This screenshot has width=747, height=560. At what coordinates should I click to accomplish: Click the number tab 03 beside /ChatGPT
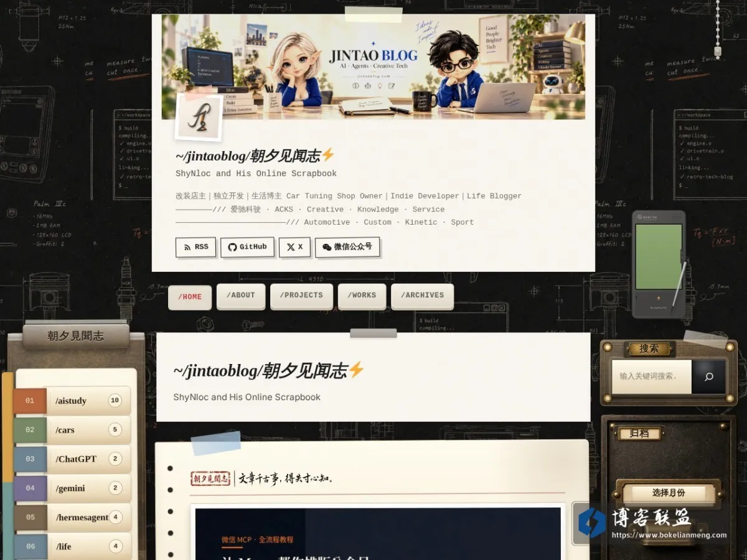click(30, 459)
